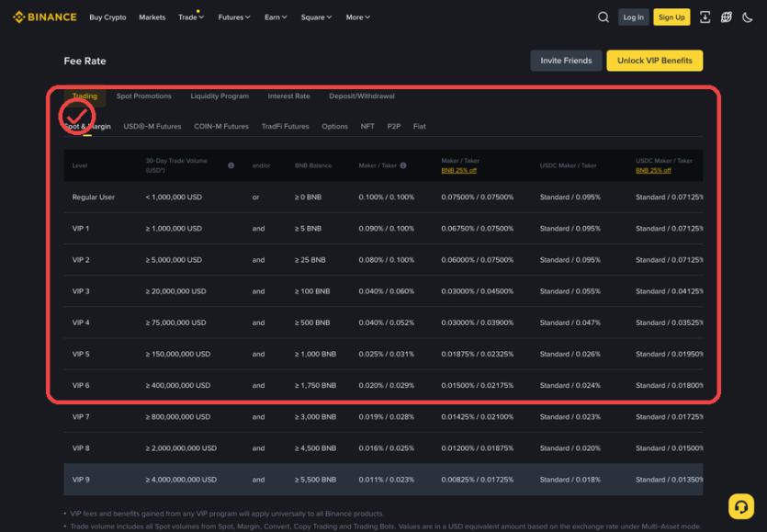The image size is (767, 532).
Task: Click '≥ 5 BNB' balance cell
Action: click(308, 228)
